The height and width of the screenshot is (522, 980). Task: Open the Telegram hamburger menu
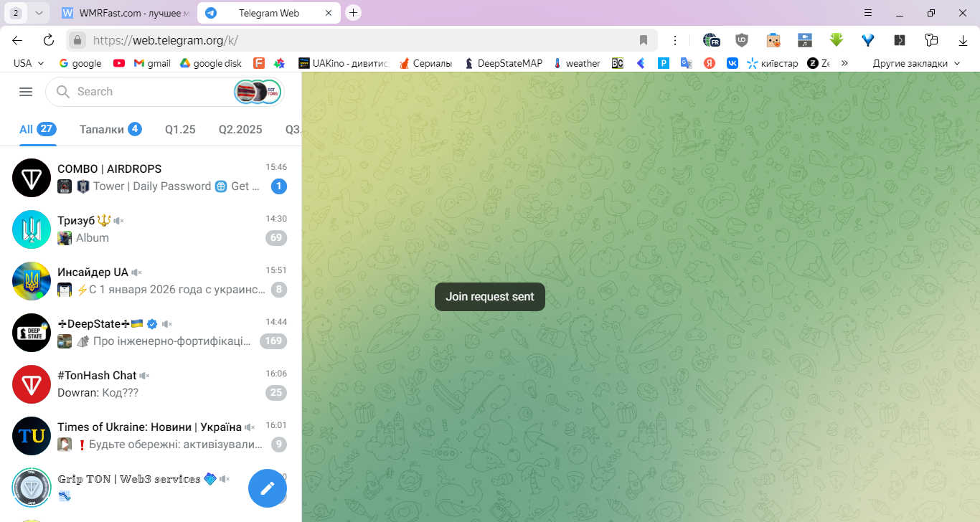pos(26,92)
